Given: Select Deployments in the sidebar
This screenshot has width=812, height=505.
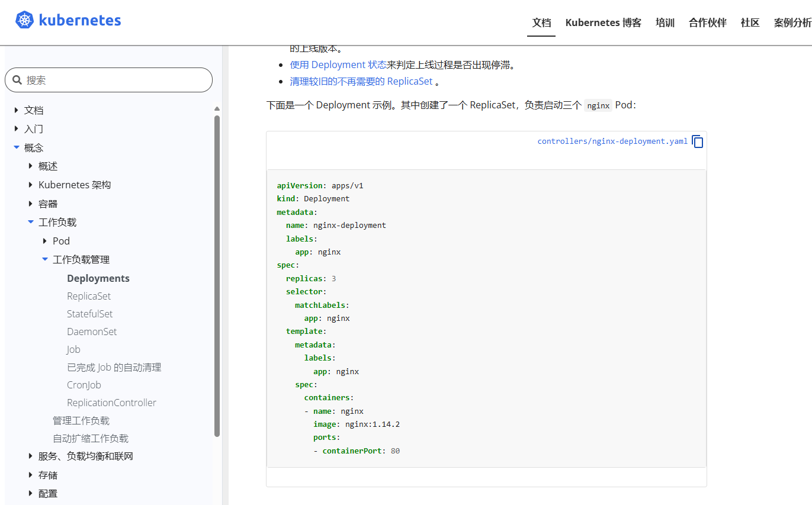Looking at the screenshot, I should (98, 278).
